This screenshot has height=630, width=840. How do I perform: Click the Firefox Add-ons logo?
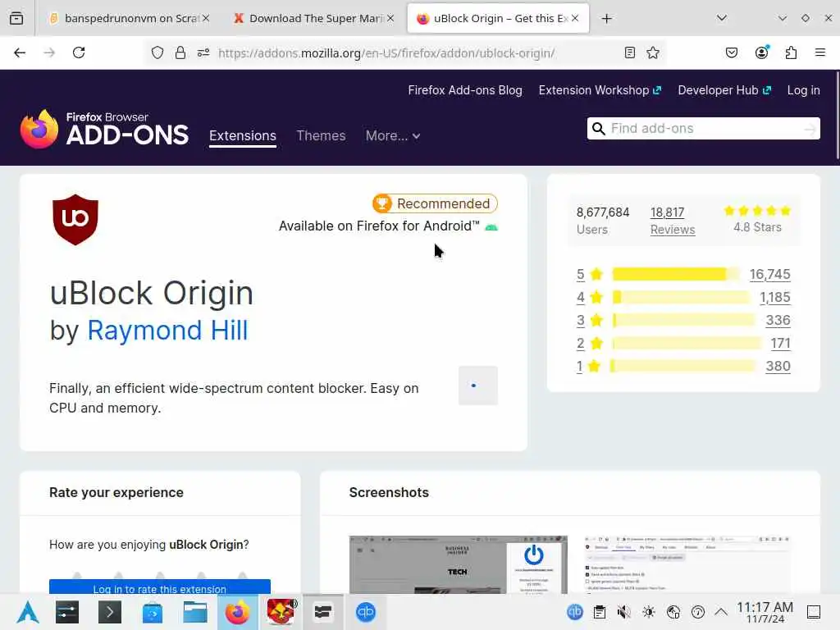(x=104, y=129)
